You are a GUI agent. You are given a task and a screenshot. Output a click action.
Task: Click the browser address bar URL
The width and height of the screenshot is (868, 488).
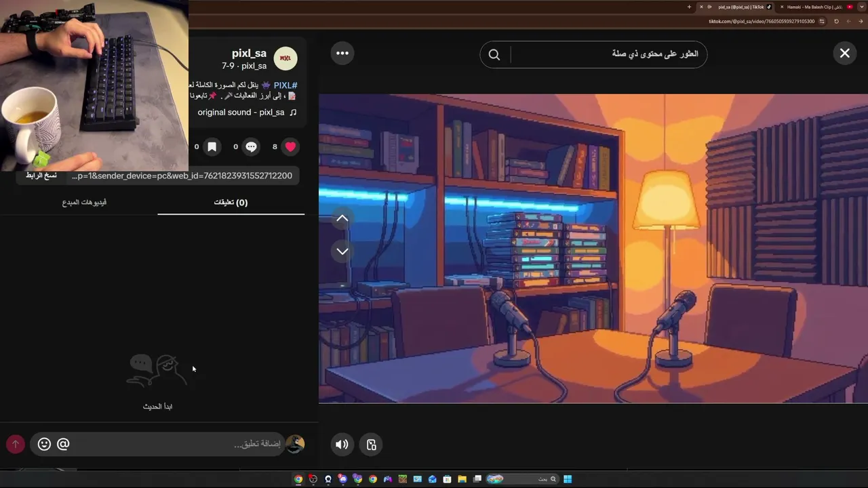762,21
